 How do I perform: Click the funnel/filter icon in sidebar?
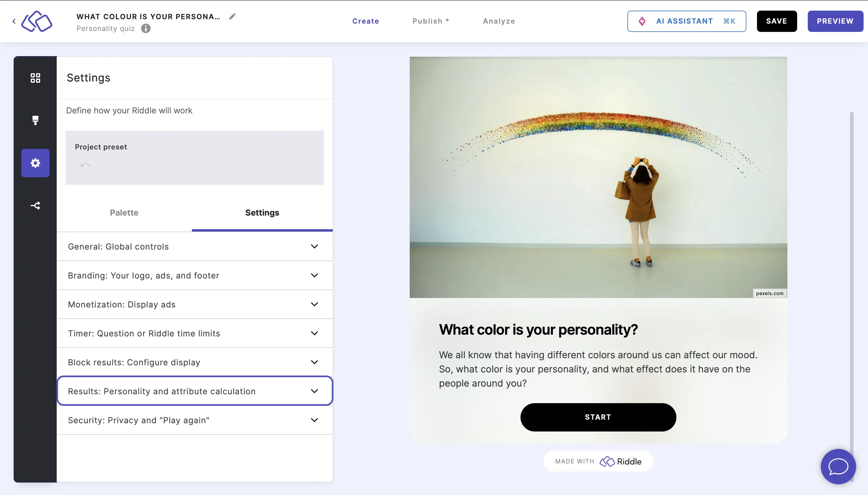tap(35, 120)
